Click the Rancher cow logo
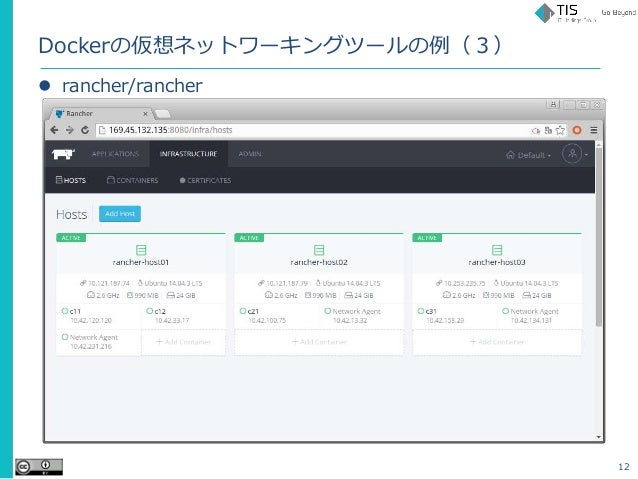This screenshot has height=479, width=638. click(63, 154)
